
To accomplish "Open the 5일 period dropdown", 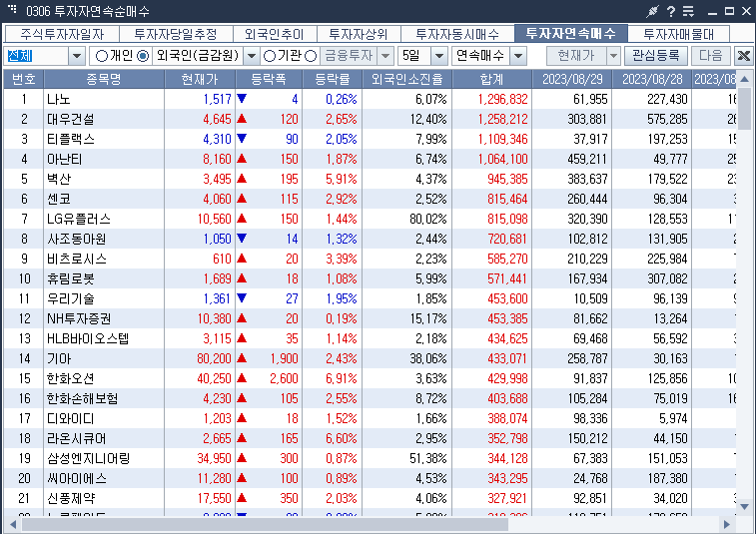I will (x=438, y=56).
